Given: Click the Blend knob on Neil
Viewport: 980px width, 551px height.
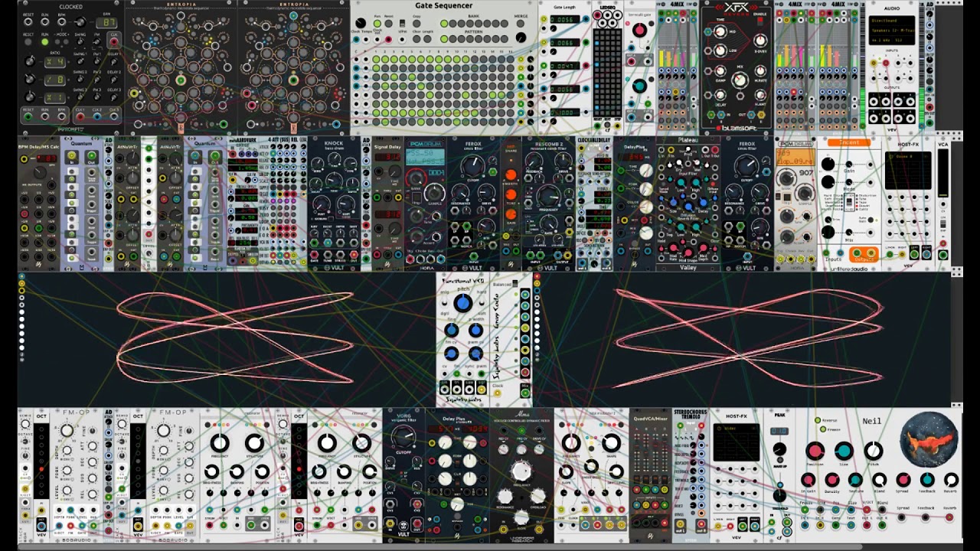Looking at the screenshot, I should pyautogui.click(x=880, y=480).
